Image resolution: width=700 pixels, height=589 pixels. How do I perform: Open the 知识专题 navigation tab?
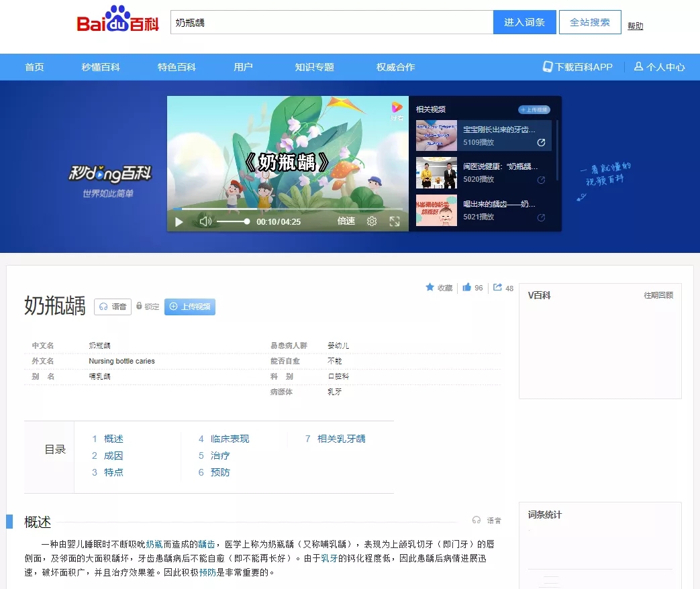pyautogui.click(x=314, y=67)
